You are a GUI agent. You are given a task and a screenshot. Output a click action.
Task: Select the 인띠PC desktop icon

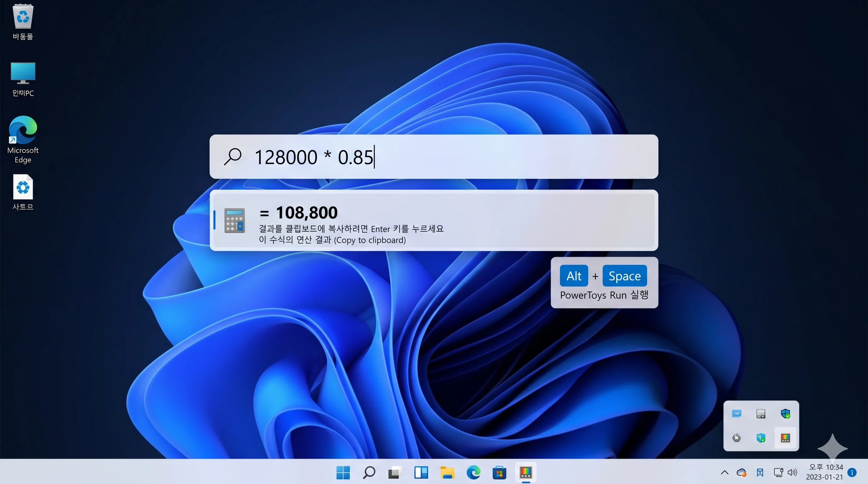pyautogui.click(x=23, y=79)
